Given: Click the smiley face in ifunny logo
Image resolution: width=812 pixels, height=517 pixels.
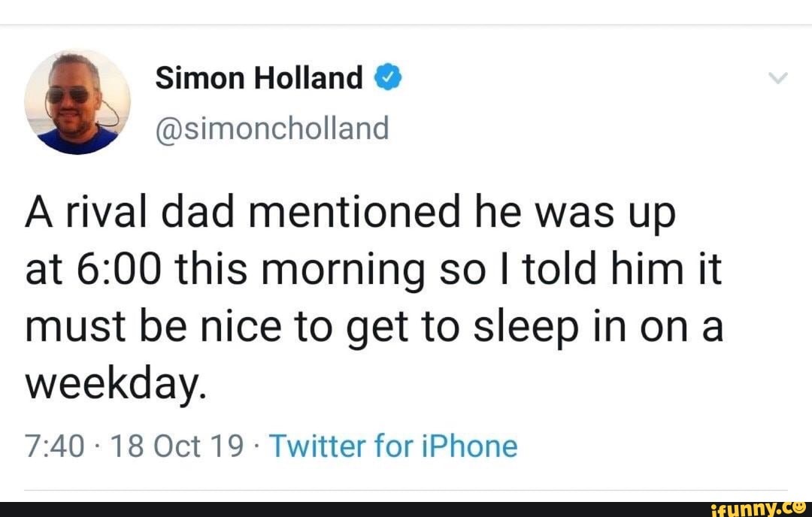Looking at the screenshot, I should tap(801, 507).
